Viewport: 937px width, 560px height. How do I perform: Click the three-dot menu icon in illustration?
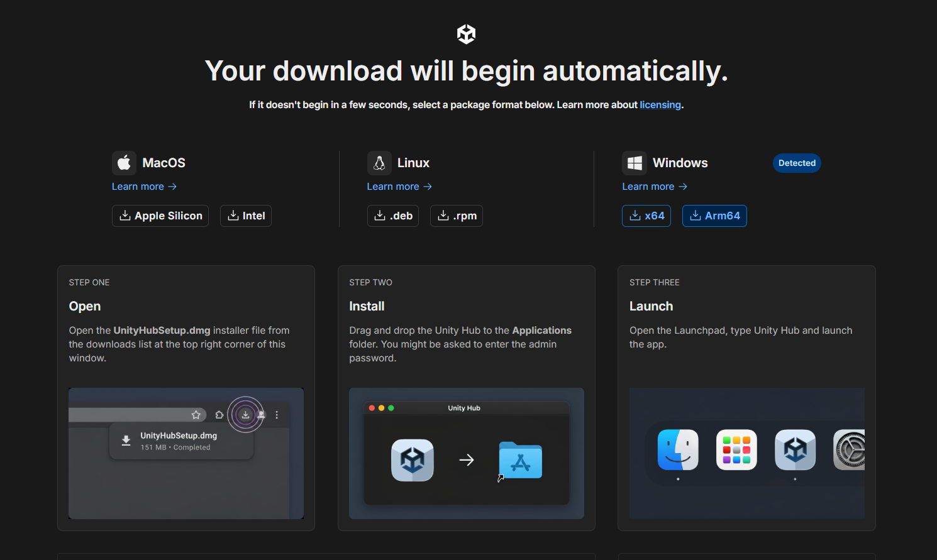point(277,415)
